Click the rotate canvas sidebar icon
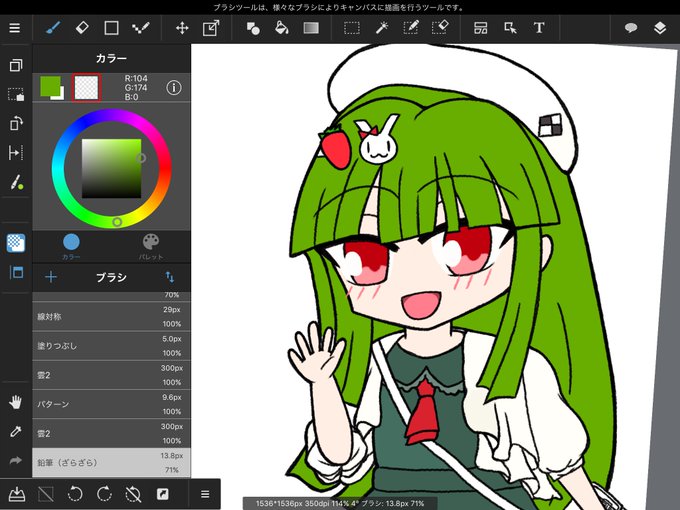The height and width of the screenshot is (510, 680). click(x=16, y=124)
